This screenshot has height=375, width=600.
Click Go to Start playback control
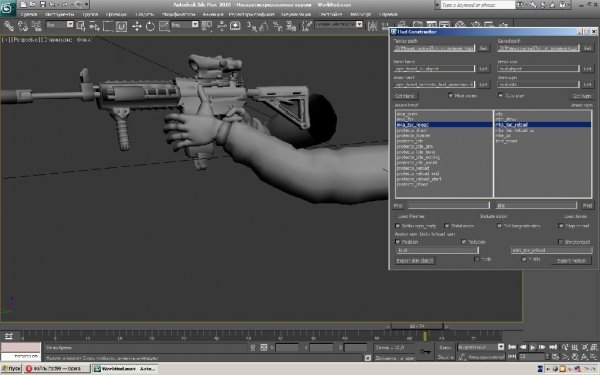pyautogui.click(x=512, y=347)
